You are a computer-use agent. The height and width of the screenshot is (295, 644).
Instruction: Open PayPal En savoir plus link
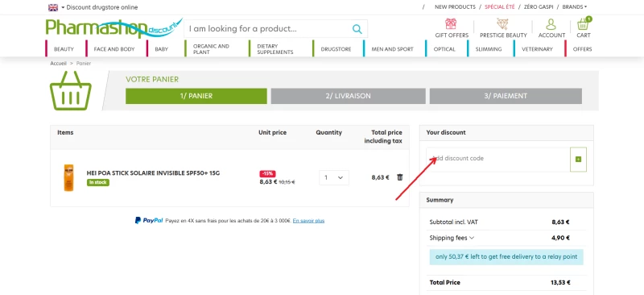(308, 221)
